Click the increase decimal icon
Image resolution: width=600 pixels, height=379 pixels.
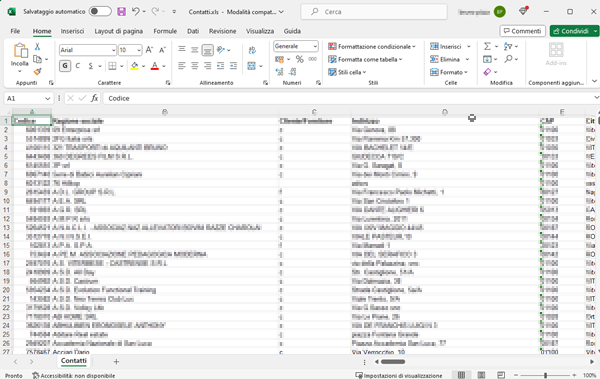pyautogui.click(x=280, y=72)
